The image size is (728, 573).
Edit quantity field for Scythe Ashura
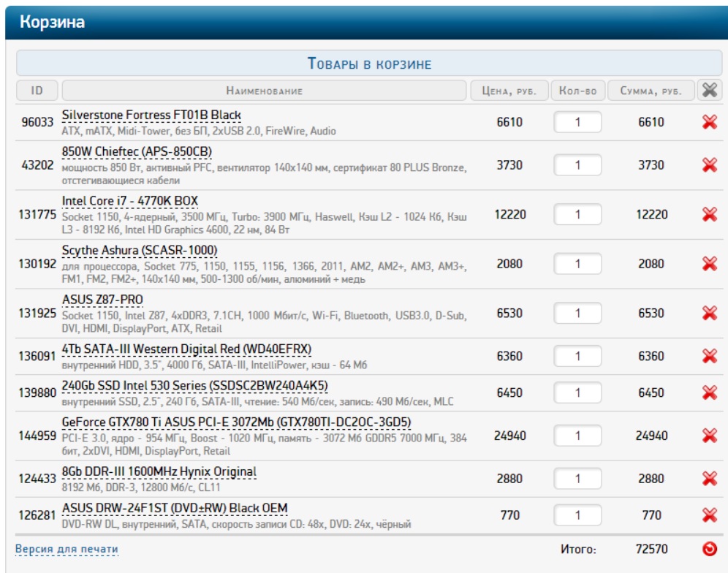[x=577, y=264]
